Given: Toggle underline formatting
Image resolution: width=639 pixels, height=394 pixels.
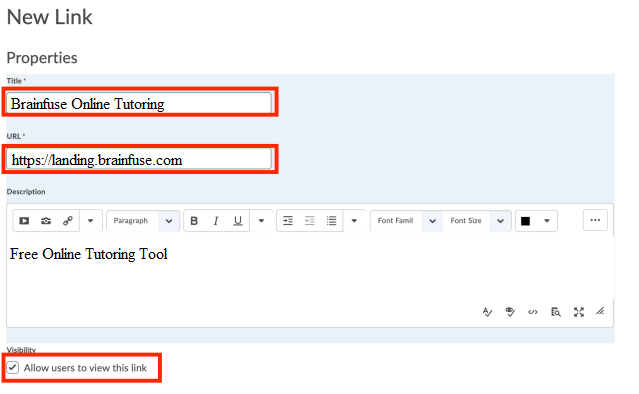Looking at the screenshot, I should pos(238,221).
